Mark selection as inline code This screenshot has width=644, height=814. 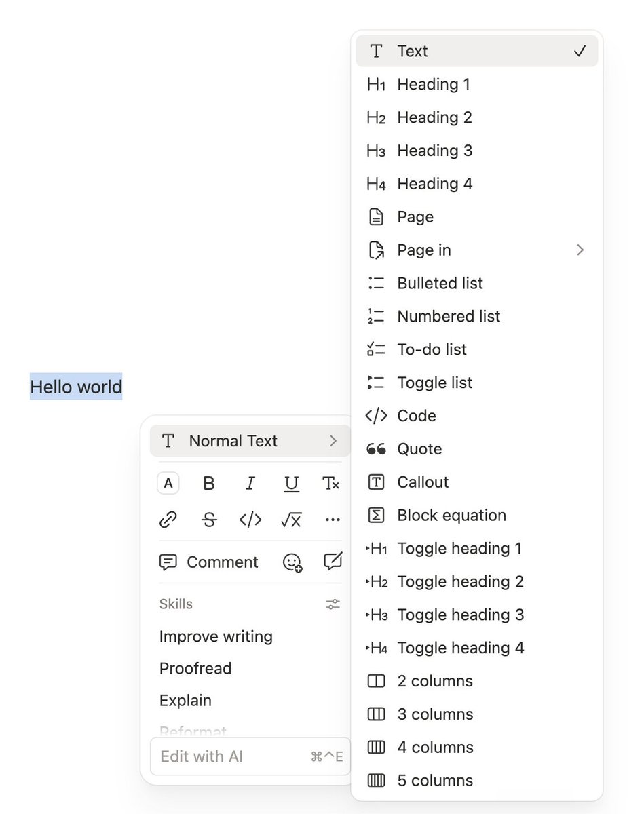(x=250, y=520)
